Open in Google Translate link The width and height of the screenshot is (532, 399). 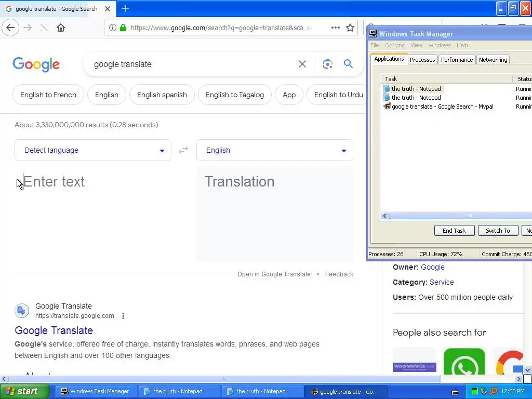coord(274,274)
